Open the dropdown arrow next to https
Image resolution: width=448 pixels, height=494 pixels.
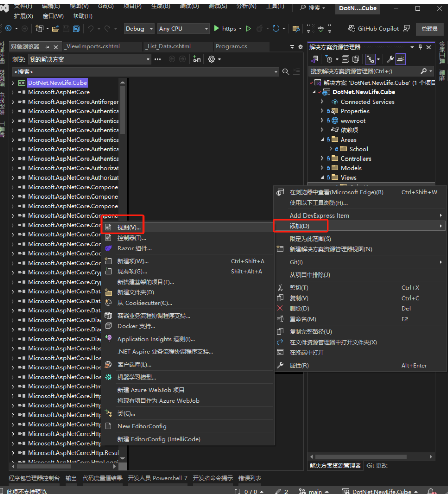click(x=240, y=29)
